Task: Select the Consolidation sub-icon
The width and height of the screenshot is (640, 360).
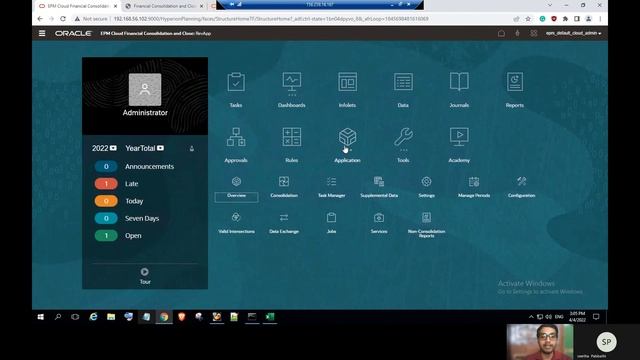Action: tap(284, 182)
